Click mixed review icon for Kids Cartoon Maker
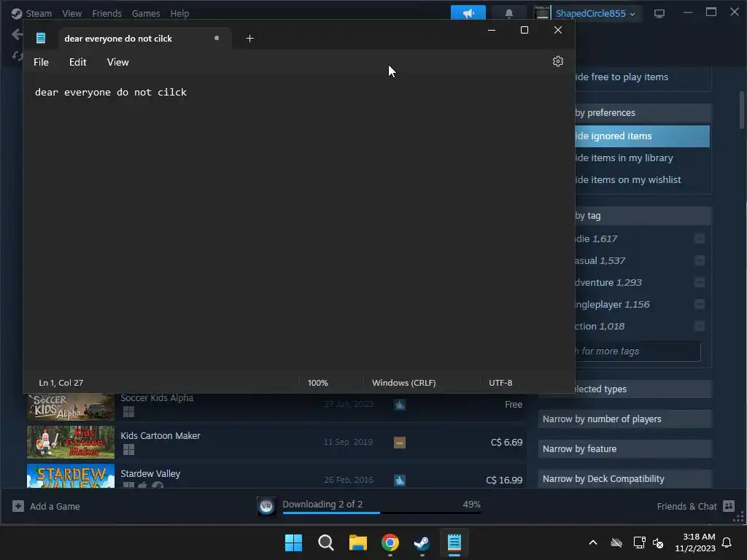Viewport: 747px width, 560px height. [x=400, y=443]
